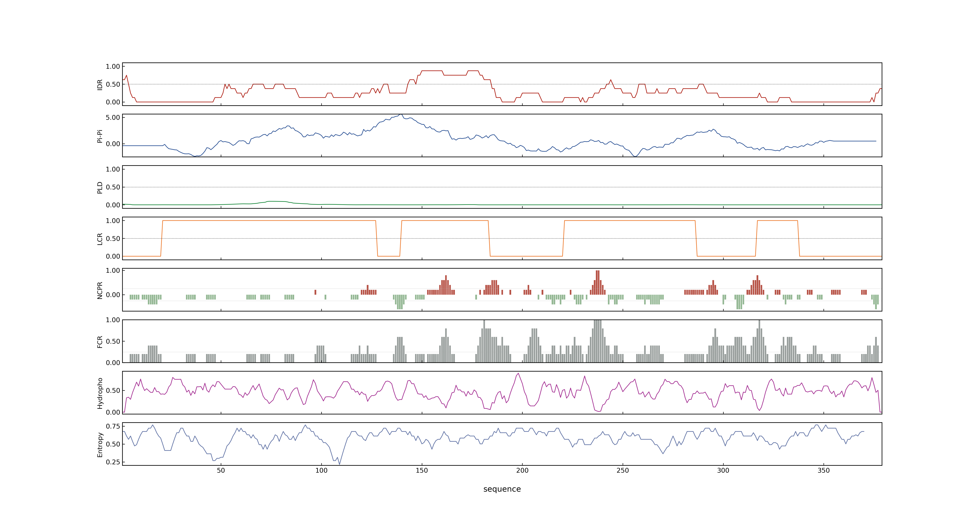The width and height of the screenshot is (980, 523).
Task: Click the 5.00 tick on Pi-Pi axis
Action: 113,118
